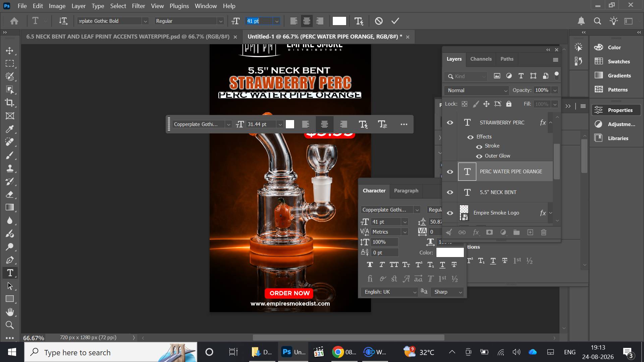Select the Zoom tool
This screenshot has width=644, height=362.
pos(10,325)
